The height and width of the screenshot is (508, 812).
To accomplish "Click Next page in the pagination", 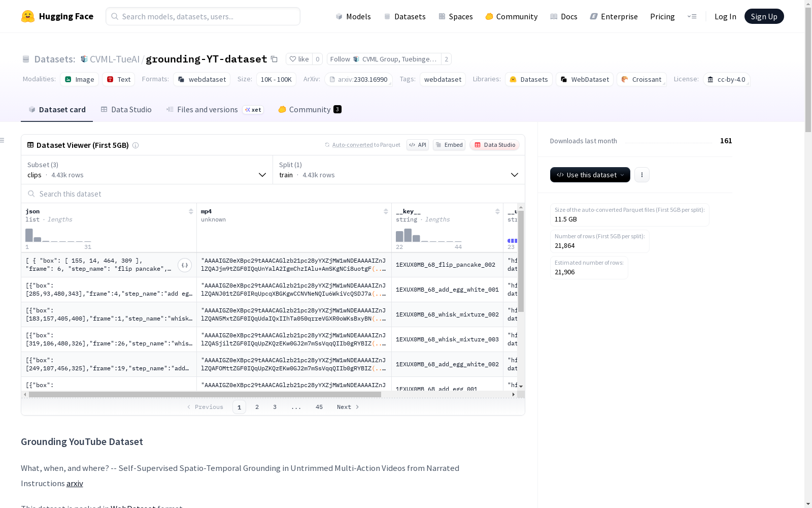I will pyautogui.click(x=348, y=407).
